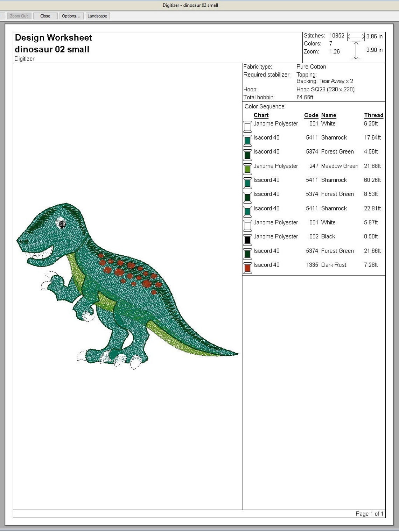The image size is (399, 532).
Task: Switch the worksheet to Landscape
Action: pos(97,16)
